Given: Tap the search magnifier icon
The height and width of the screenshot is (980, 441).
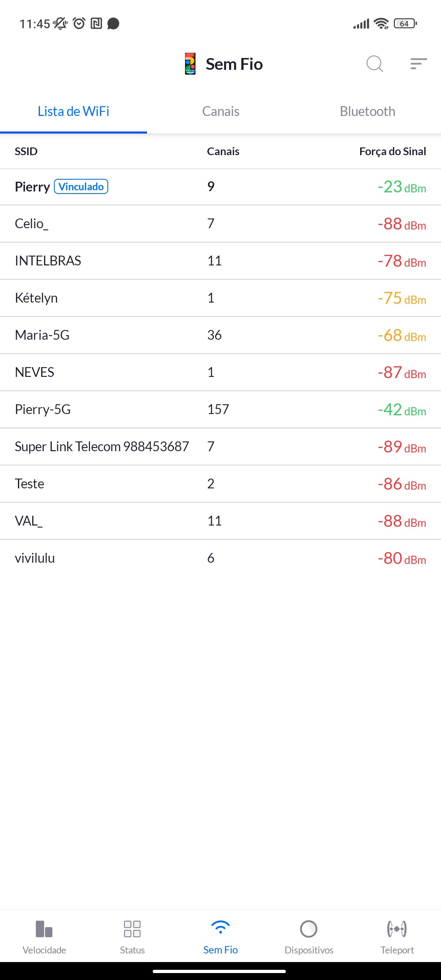Looking at the screenshot, I should click(374, 64).
